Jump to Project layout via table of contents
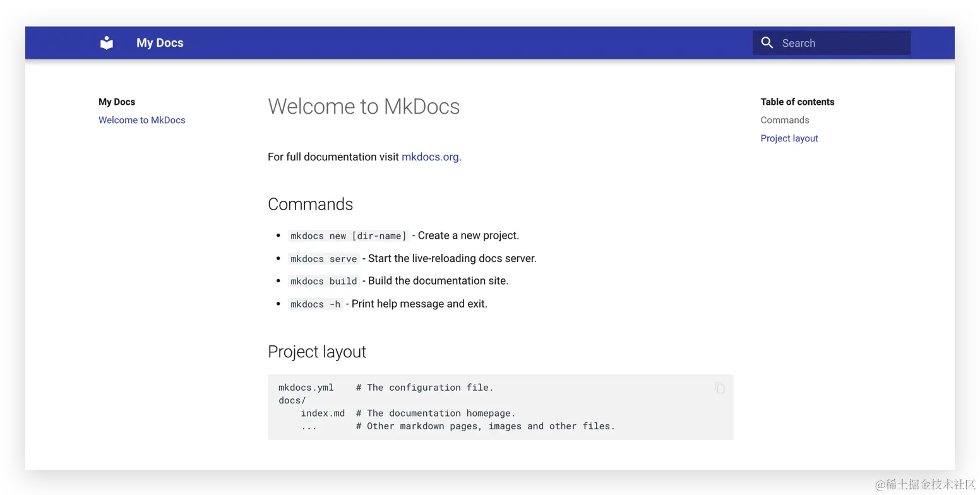Screen dimensions: 980x495 789,138
